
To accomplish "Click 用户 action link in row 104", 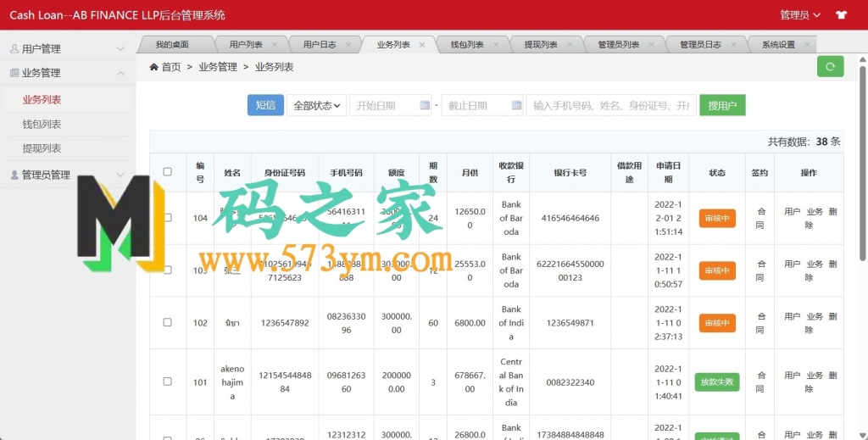I will (x=793, y=211).
